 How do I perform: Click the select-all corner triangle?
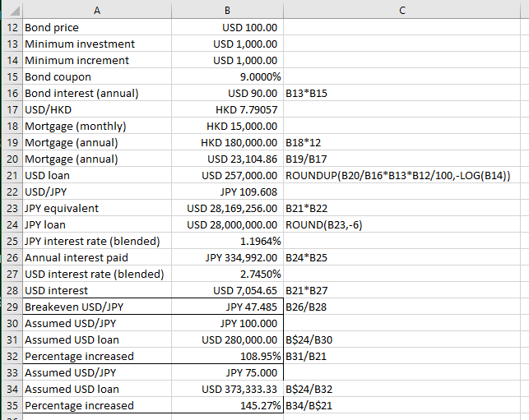[13, 11]
